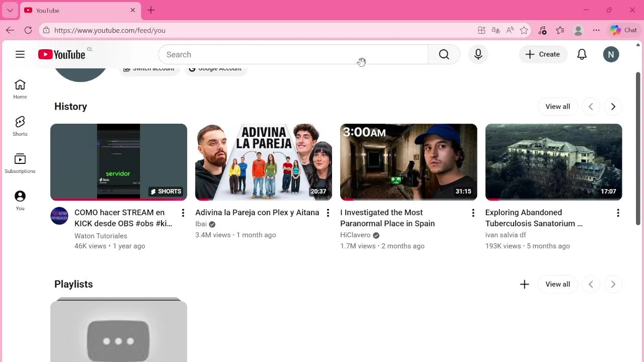The height and width of the screenshot is (362, 644).
Task: Create a new playlist with plus icon
Action: pyautogui.click(x=524, y=284)
